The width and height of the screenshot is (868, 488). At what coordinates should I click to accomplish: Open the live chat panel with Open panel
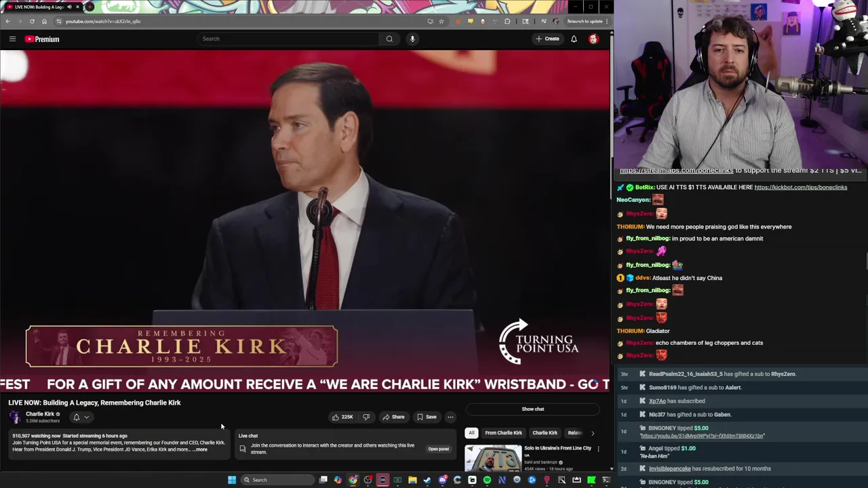438,449
